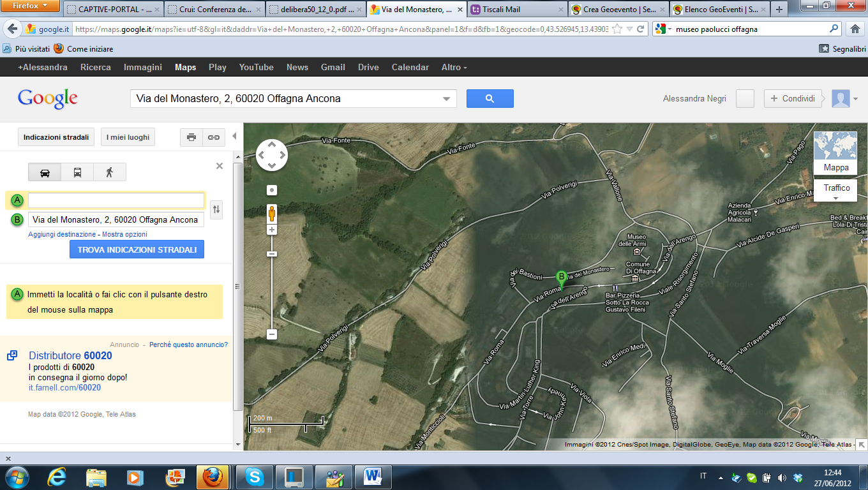Open the search box suggestions dropdown

(445, 99)
